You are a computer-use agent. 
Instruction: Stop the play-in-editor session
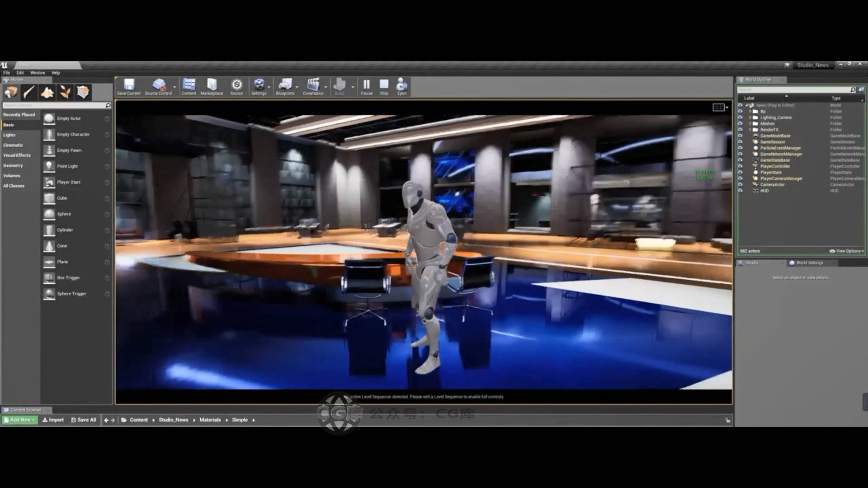(x=384, y=86)
